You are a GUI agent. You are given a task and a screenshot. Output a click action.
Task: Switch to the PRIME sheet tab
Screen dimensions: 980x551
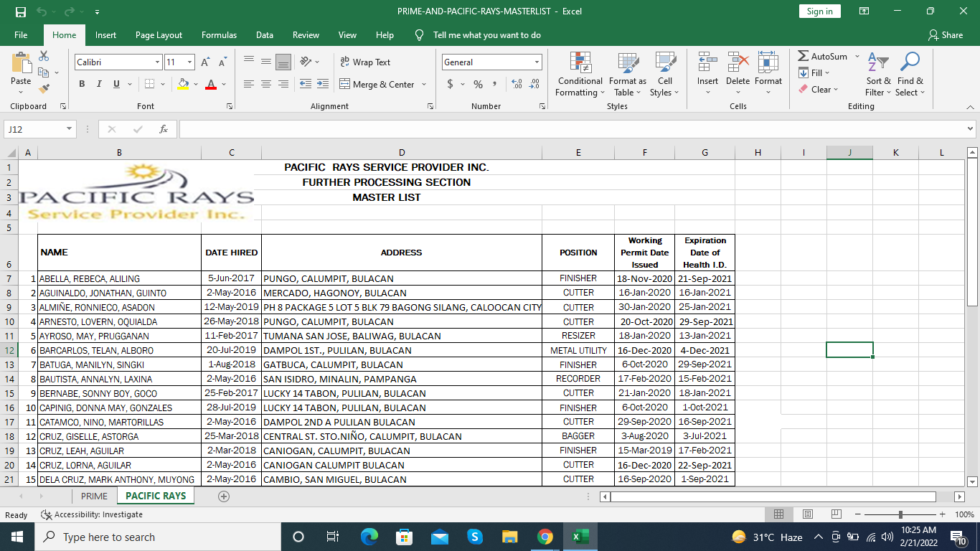click(94, 496)
